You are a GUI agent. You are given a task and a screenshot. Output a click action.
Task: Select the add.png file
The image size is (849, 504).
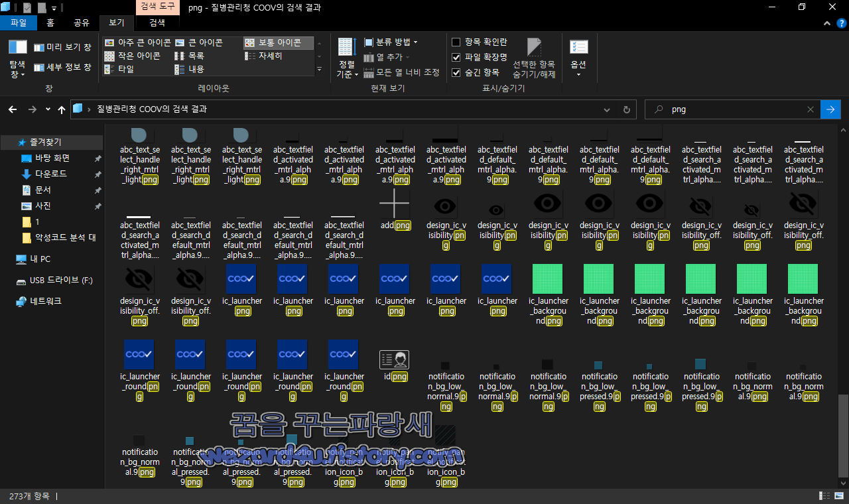click(395, 212)
